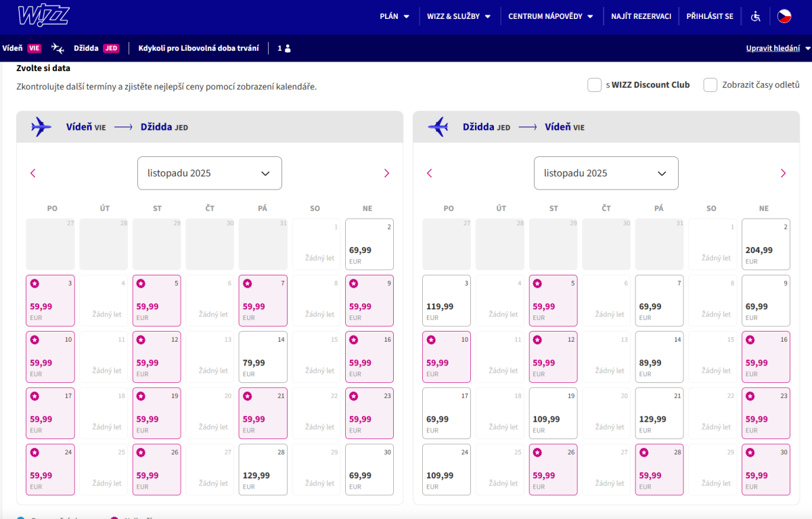The width and height of the screenshot is (812, 519).
Task: Go to previous month in Džidda–Vídeň calendar
Action: click(429, 173)
